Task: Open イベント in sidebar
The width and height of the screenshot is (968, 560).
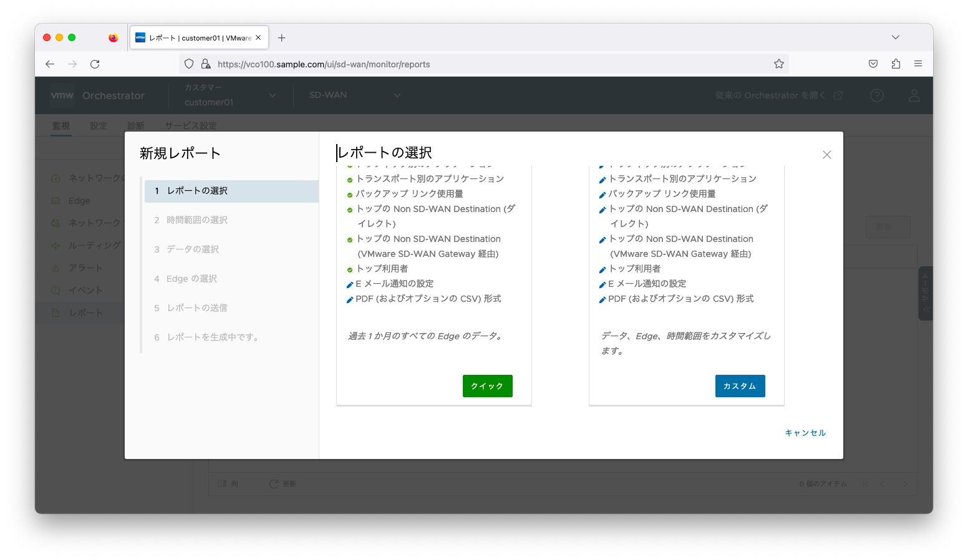Action: pos(85,291)
